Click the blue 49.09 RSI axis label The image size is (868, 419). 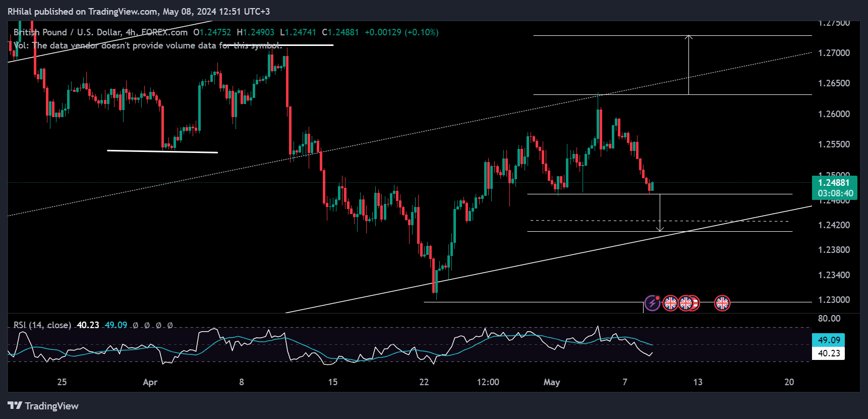click(x=829, y=340)
